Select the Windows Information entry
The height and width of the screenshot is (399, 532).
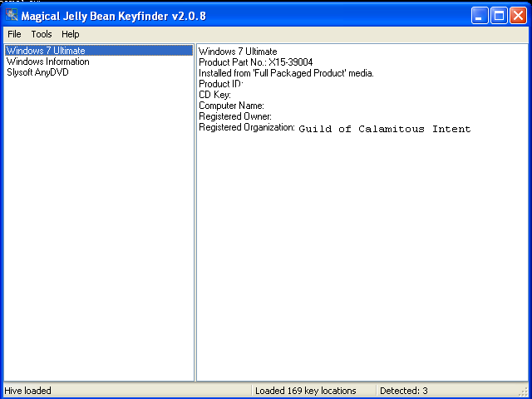coord(48,62)
